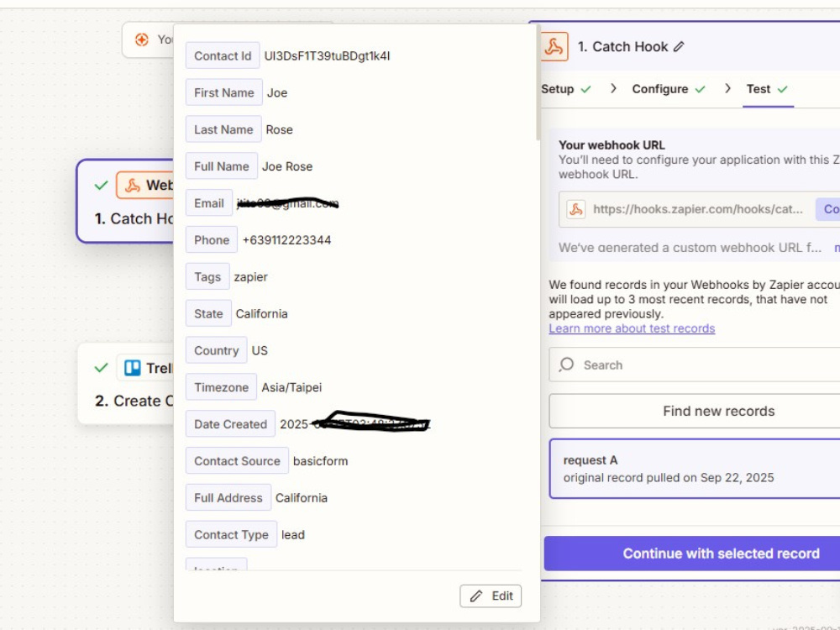Viewport: 840px width, 630px height.
Task: Click the Full Address label
Action: [x=228, y=498]
